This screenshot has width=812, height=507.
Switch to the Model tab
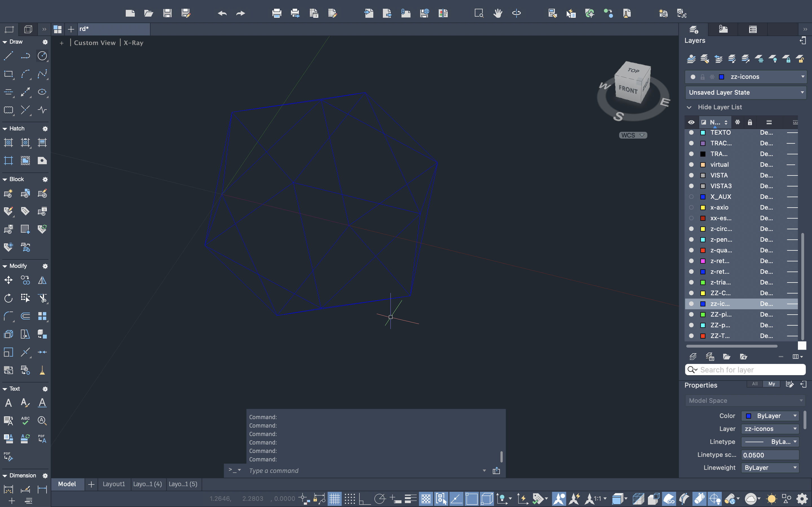(x=67, y=484)
